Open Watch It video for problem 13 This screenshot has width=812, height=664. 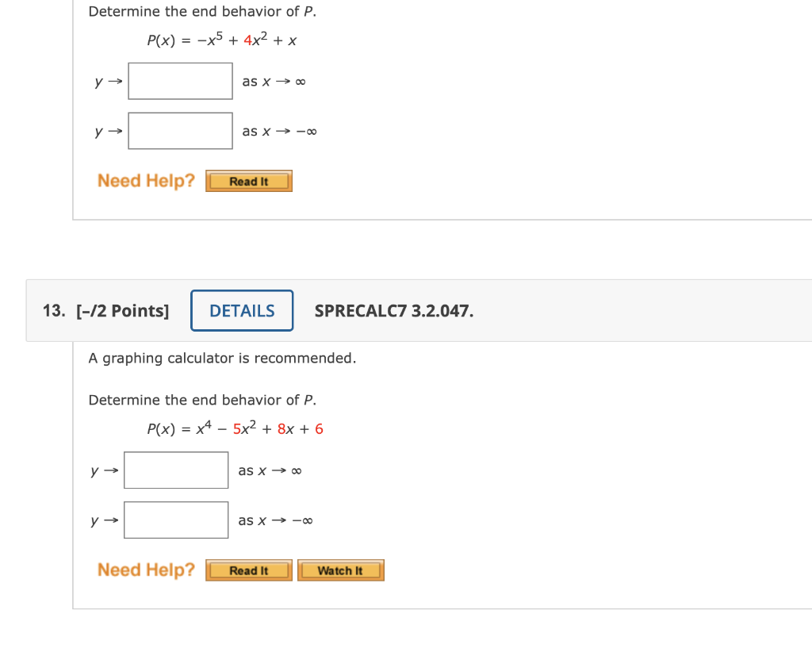click(x=340, y=570)
